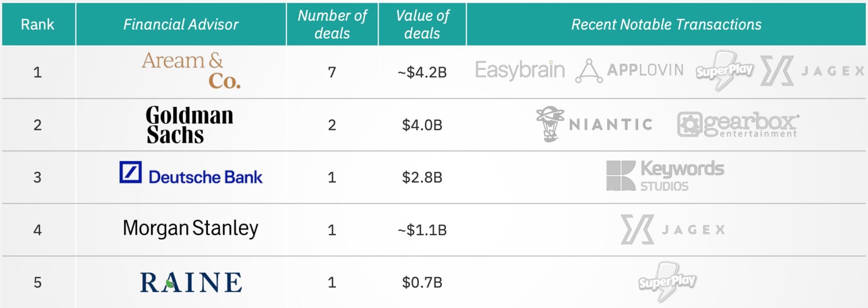Viewport: 868px width, 308px height.
Task: Select the Value of deals header
Action: coord(422,24)
